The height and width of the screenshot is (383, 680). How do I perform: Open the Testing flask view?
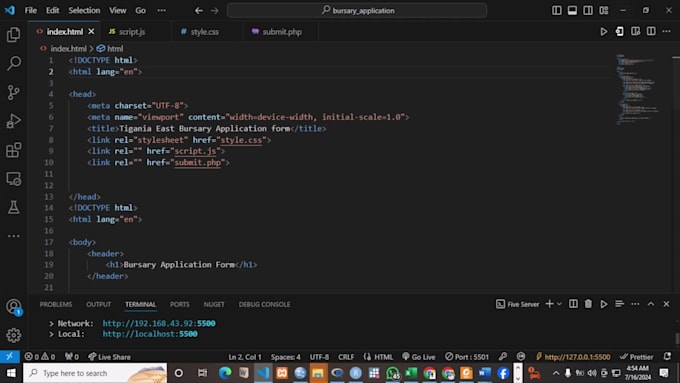pyautogui.click(x=13, y=207)
